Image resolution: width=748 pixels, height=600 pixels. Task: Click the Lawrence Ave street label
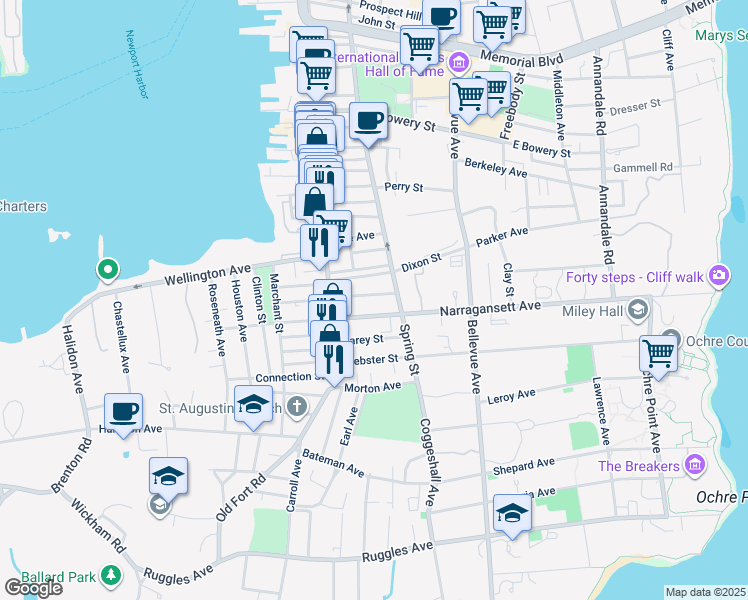pos(601,411)
